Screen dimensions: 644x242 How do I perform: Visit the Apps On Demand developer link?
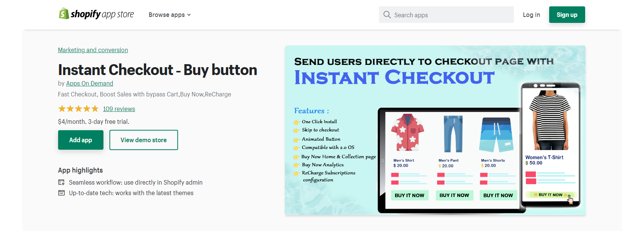(x=90, y=83)
